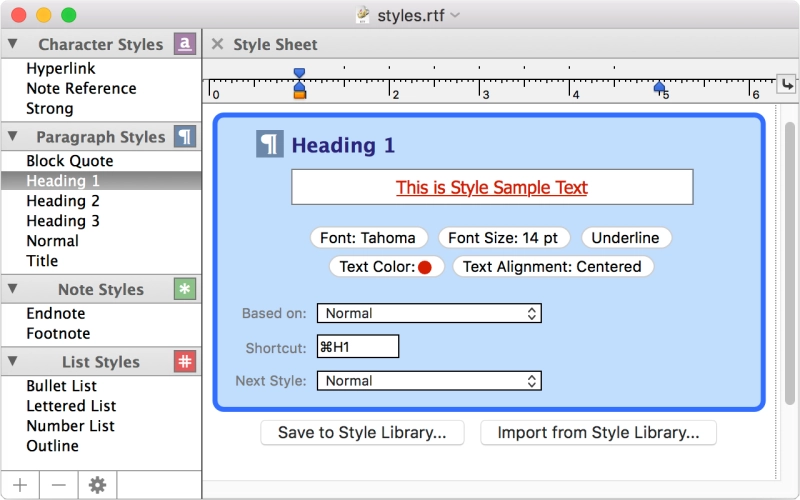Image resolution: width=800 pixels, height=500 pixels.
Task: Collapse the List Styles section
Action: pyautogui.click(x=12, y=362)
